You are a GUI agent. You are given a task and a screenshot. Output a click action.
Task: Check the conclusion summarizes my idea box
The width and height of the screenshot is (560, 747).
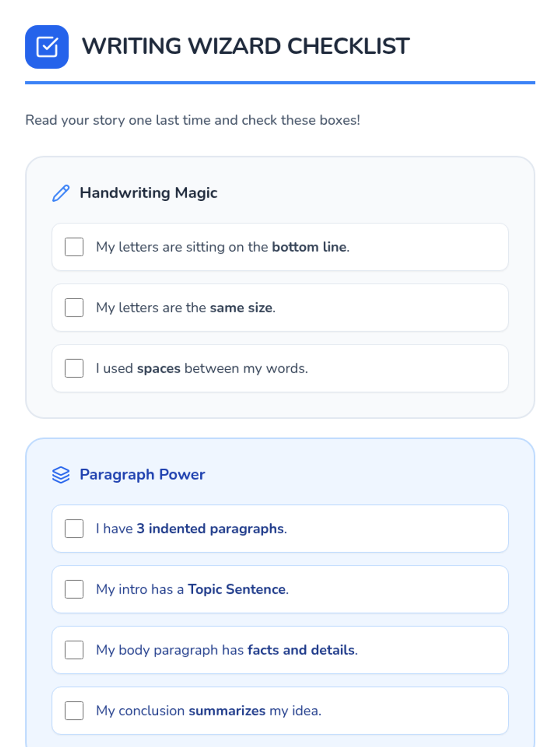[x=74, y=711]
